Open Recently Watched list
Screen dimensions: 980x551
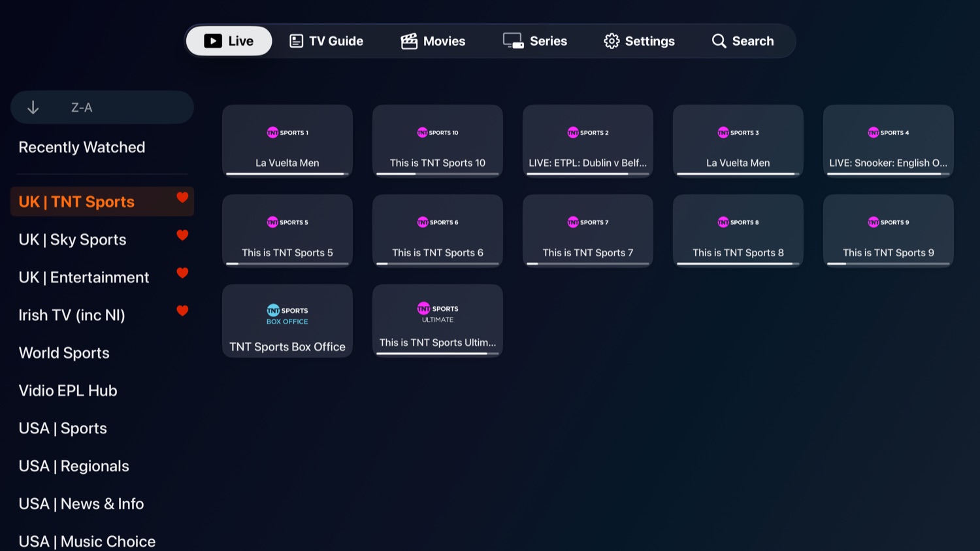(82, 148)
